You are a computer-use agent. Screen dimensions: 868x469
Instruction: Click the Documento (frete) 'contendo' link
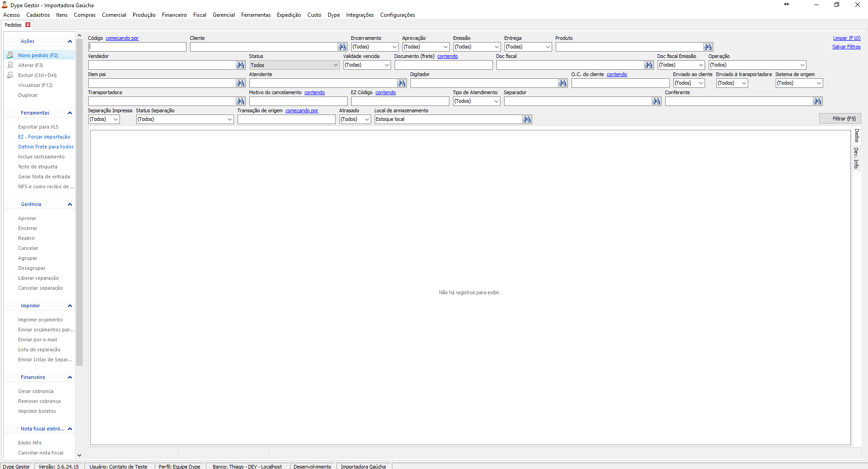tap(448, 56)
